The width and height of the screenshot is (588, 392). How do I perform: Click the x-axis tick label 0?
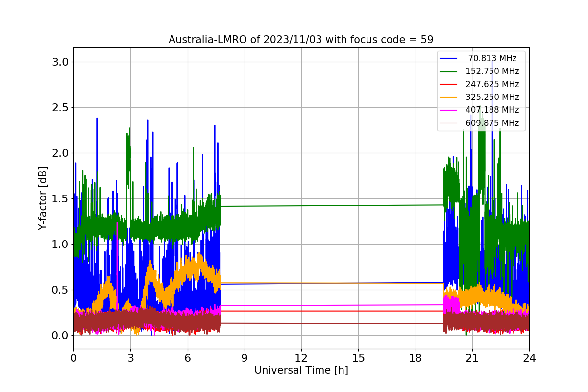(x=73, y=358)
